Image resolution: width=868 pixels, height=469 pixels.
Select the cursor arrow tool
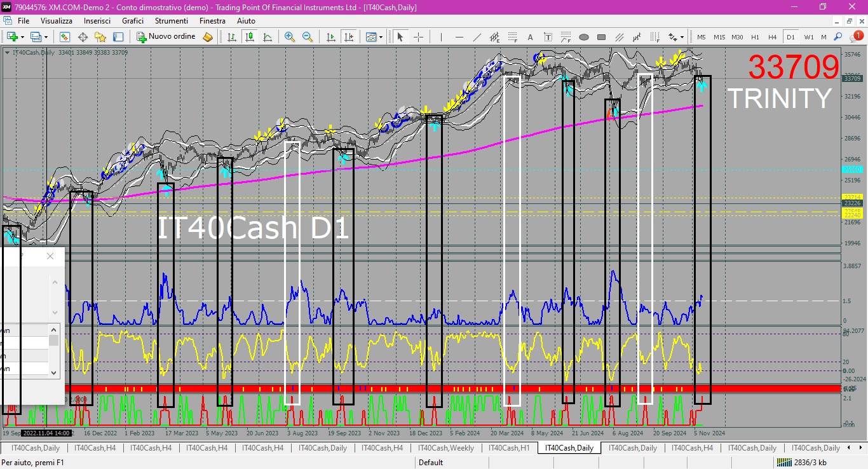[x=400, y=37]
